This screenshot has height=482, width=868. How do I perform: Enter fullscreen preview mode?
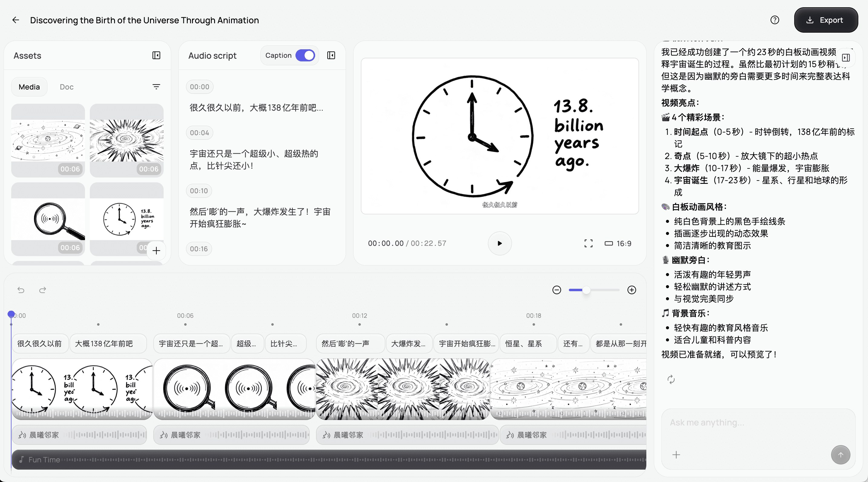coord(588,243)
